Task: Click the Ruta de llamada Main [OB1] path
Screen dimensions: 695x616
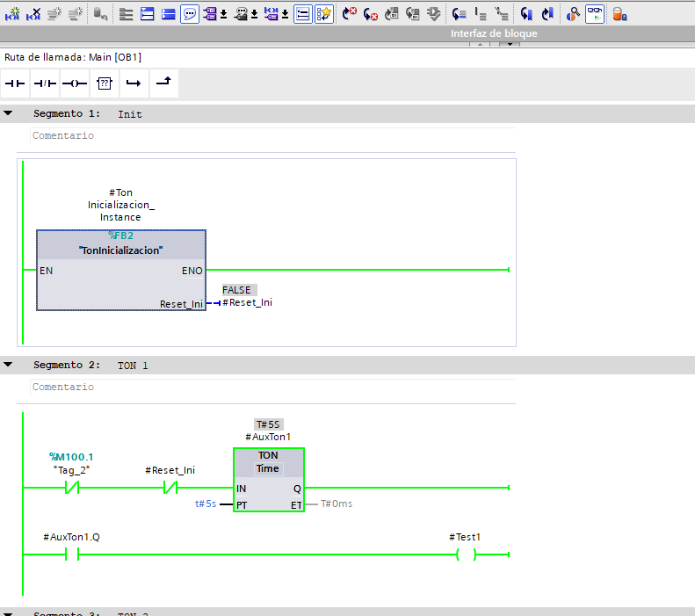Action: 73,57
